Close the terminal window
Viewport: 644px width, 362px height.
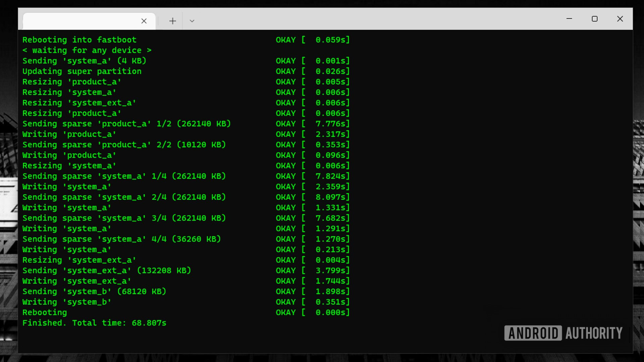(x=620, y=19)
